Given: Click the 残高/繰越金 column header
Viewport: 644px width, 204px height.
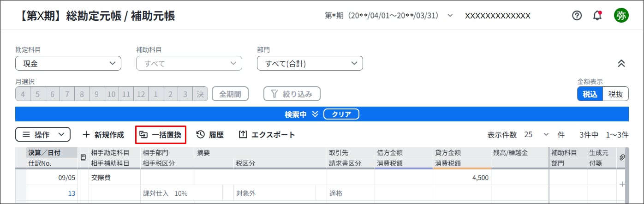Looking at the screenshot, I should (x=520, y=153).
